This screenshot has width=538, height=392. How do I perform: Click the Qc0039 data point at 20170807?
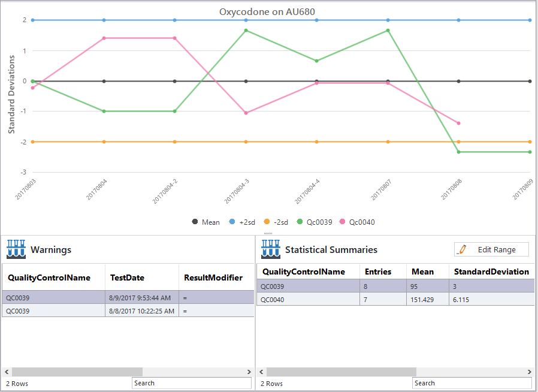click(x=388, y=31)
